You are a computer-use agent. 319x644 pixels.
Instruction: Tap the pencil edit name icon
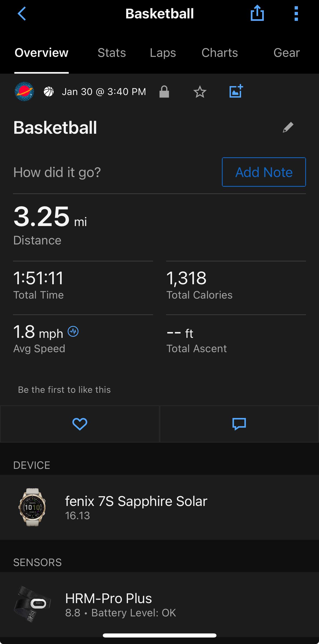point(288,127)
